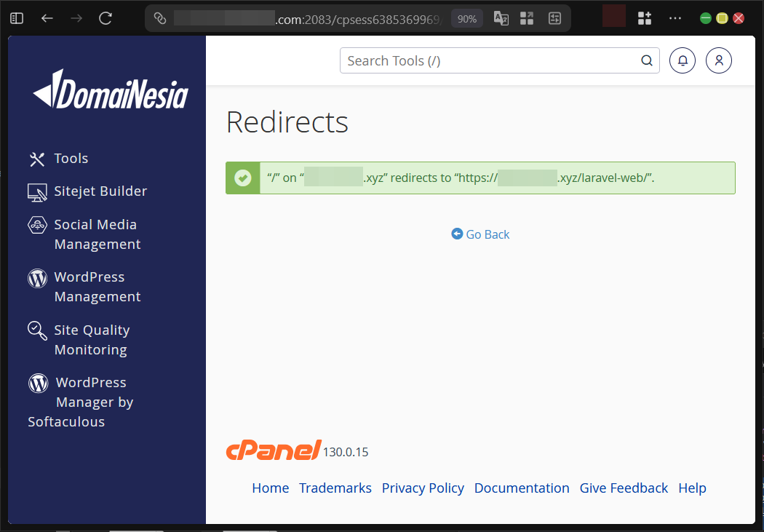Screen dimensions: 764x532
Task: Click the search magnifier in Search Tools
Action: tap(646, 60)
